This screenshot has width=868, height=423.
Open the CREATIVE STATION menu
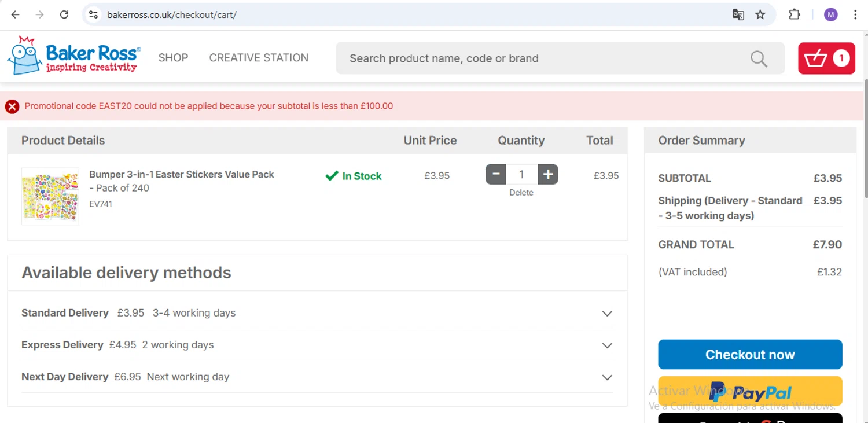click(x=259, y=58)
